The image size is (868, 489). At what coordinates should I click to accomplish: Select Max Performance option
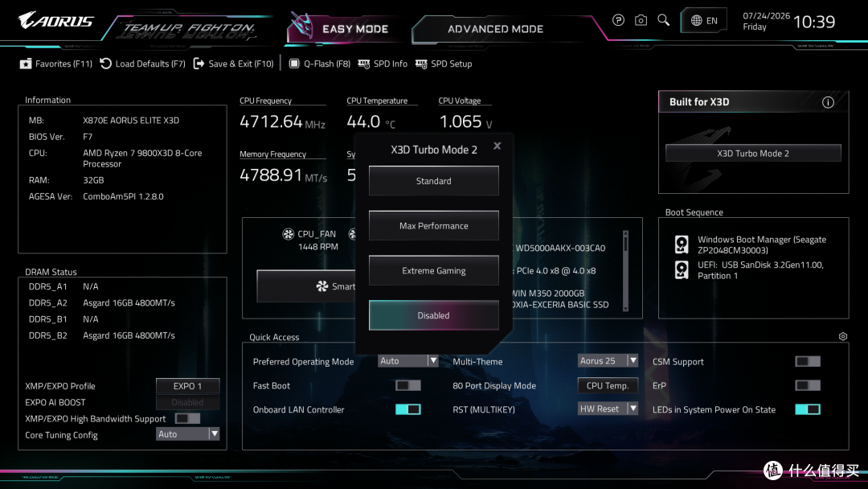(x=433, y=225)
